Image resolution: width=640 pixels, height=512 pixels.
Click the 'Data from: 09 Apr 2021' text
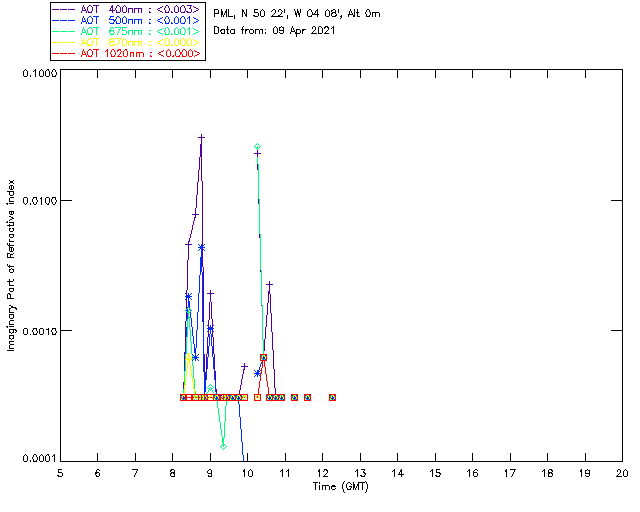pyautogui.click(x=274, y=31)
